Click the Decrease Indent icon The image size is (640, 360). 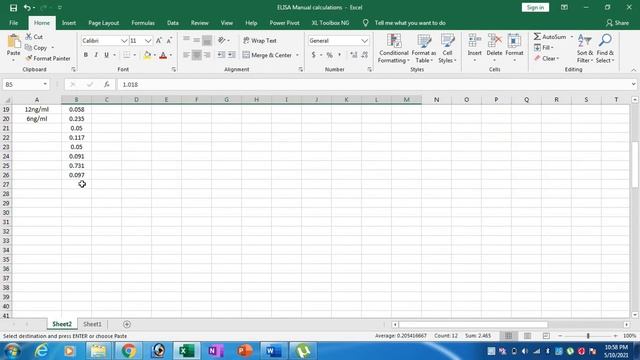point(221,55)
